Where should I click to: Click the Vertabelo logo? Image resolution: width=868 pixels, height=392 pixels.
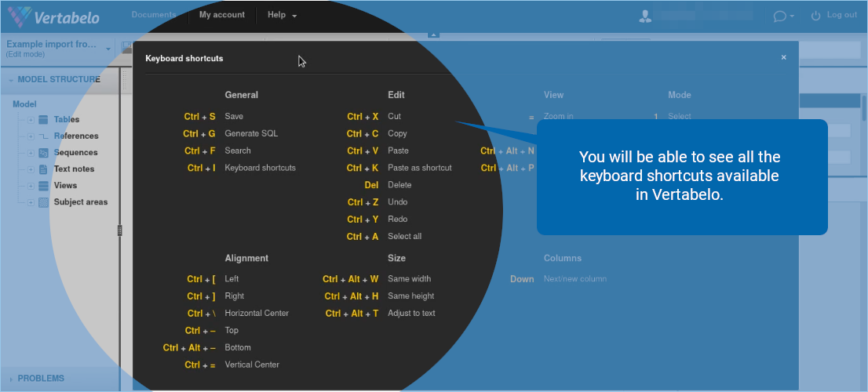(53, 16)
